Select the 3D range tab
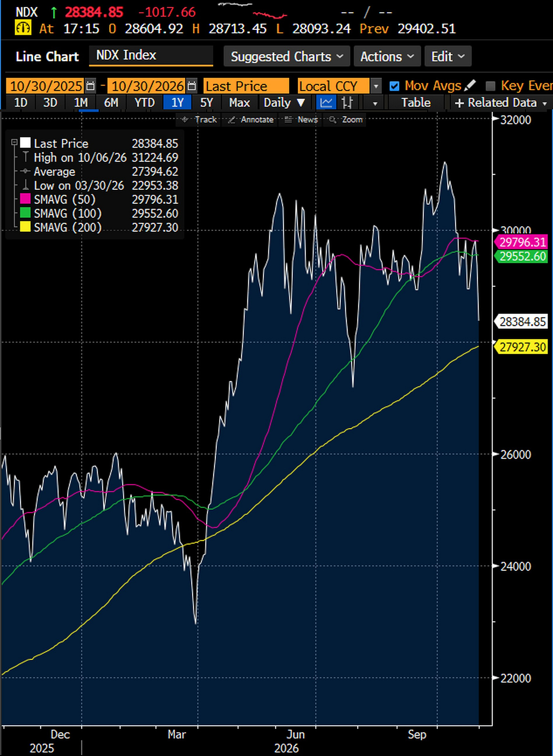Image resolution: width=553 pixels, height=756 pixels. (x=50, y=103)
